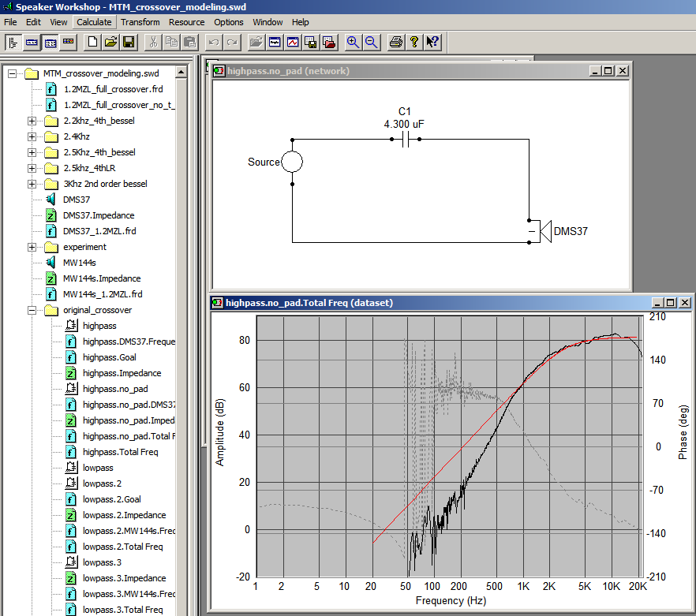Click the Copy icon in toolbar

(171, 43)
